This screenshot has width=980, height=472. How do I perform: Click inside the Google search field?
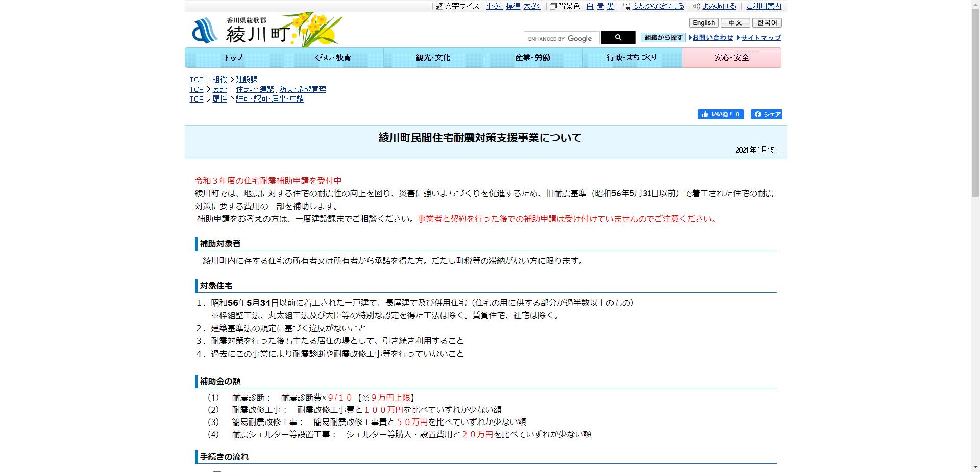(x=560, y=38)
